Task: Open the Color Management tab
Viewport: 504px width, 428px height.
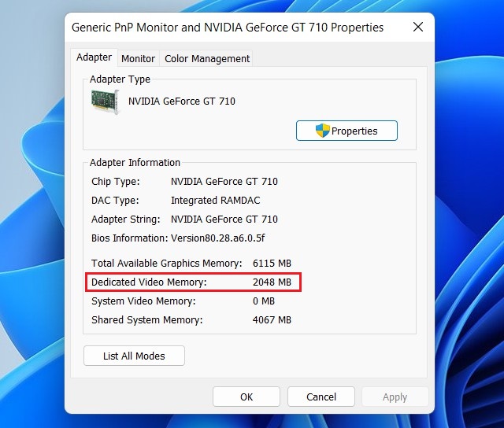Action: [207, 59]
